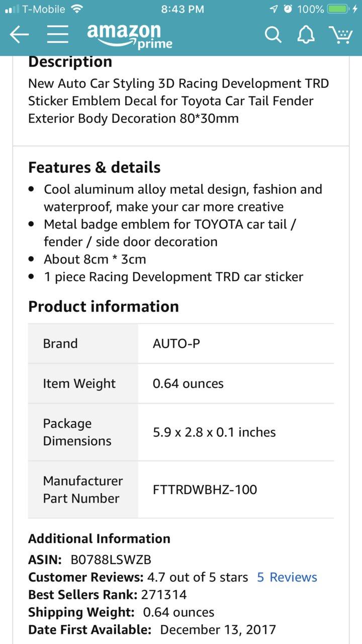
Task: Tap the 8:43 PM clock
Action: point(183,9)
